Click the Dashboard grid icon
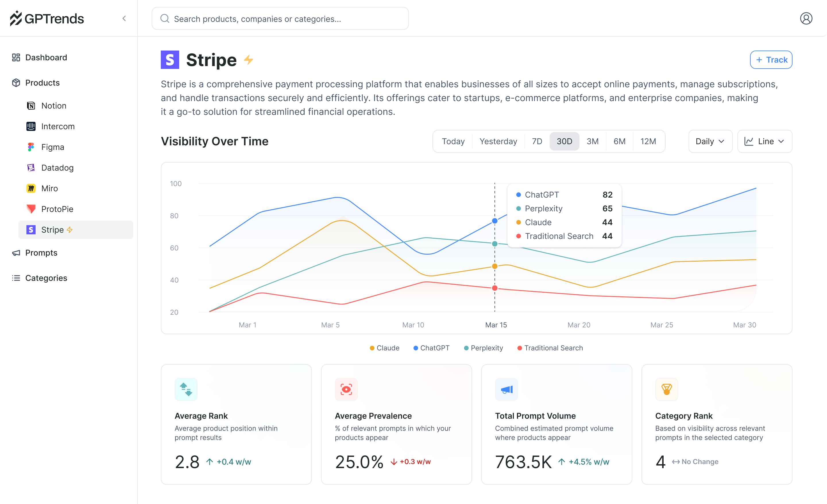 pyautogui.click(x=16, y=57)
